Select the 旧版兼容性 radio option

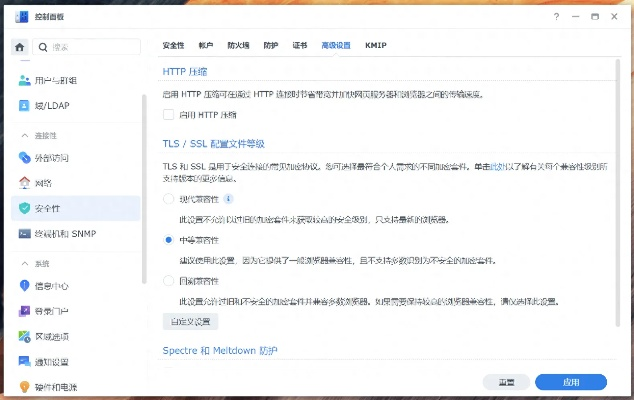pyautogui.click(x=169, y=281)
